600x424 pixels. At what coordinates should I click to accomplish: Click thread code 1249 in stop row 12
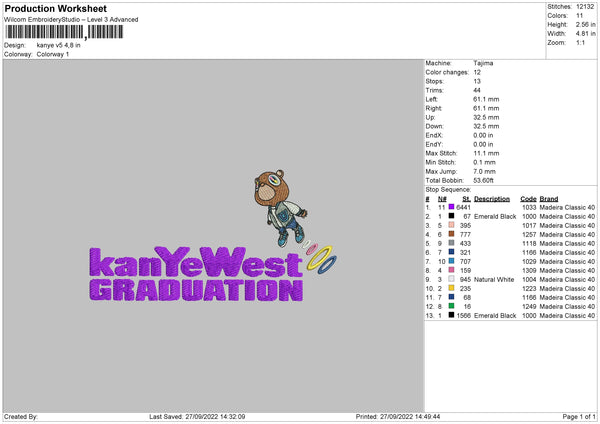click(x=529, y=307)
